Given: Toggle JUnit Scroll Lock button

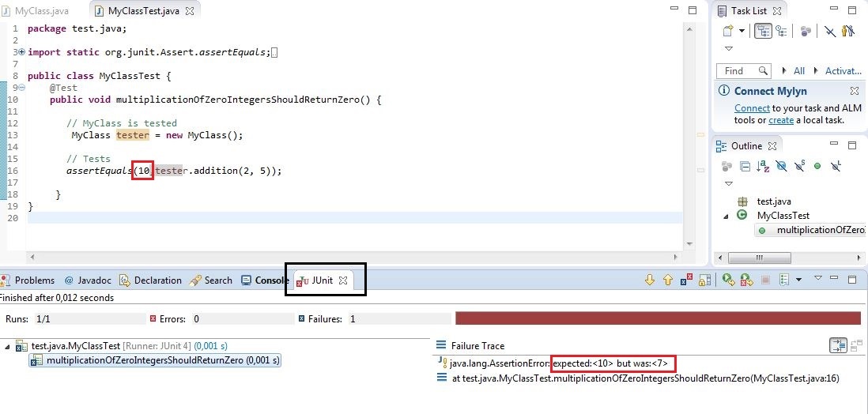Looking at the screenshot, I should 705,280.
